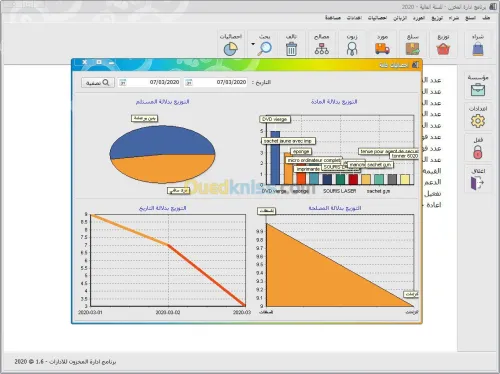Image resolution: width=500 pixels, height=374 pixels.
Task: Click the chart title التوزيع بدلالة التاريخ
Action: pos(162,208)
